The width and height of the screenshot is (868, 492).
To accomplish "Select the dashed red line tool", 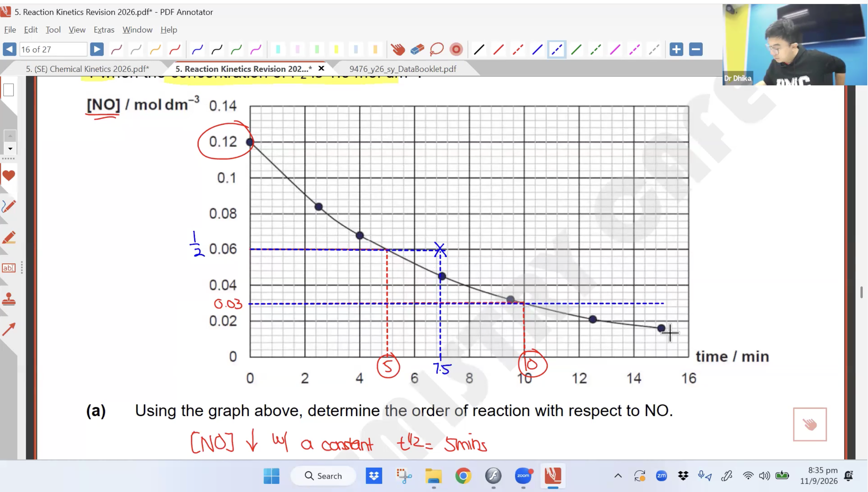I will [x=518, y=49].
